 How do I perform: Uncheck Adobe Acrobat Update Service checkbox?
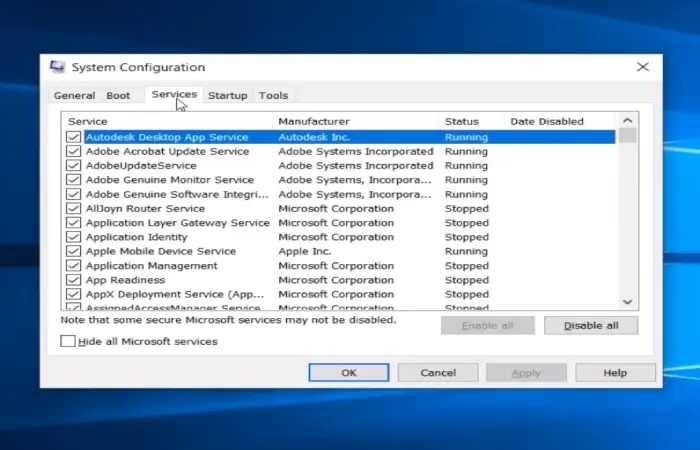[x=73, y=151]
